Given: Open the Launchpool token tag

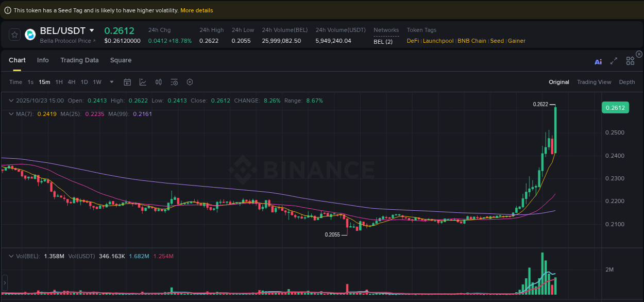Looking at the screenshot, I should [x=438, y=41].
